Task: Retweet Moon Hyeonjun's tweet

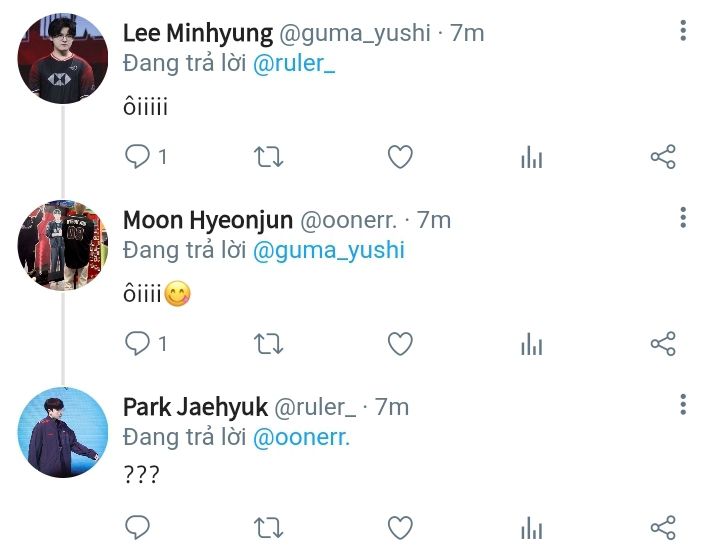Action: pyautogui.click(x=269, y=344)
